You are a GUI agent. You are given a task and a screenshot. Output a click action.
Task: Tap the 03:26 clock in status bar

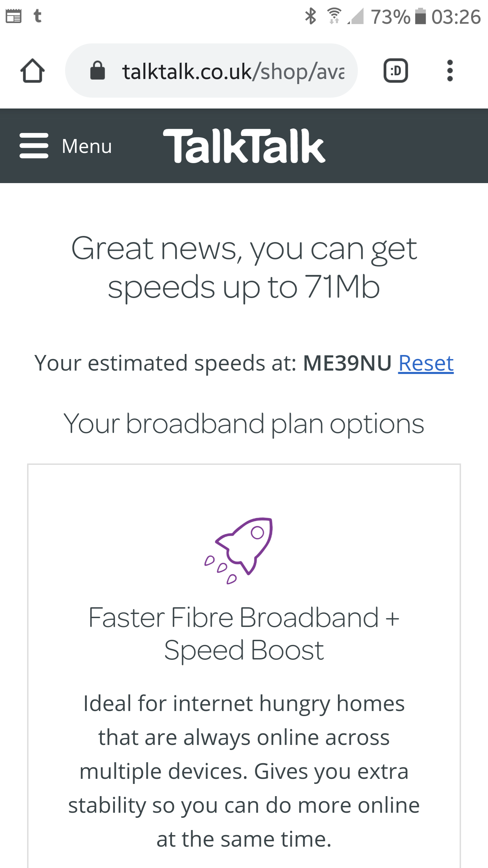point(456,17)
